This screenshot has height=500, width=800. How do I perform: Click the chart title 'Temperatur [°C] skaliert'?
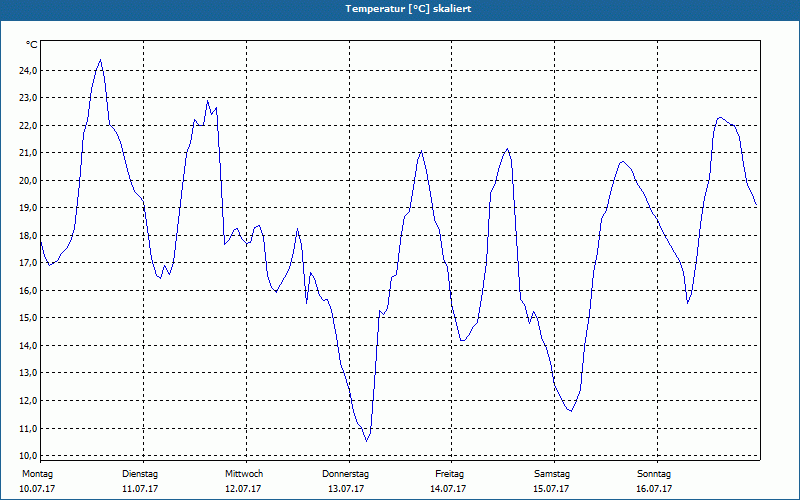coord(408,9)
